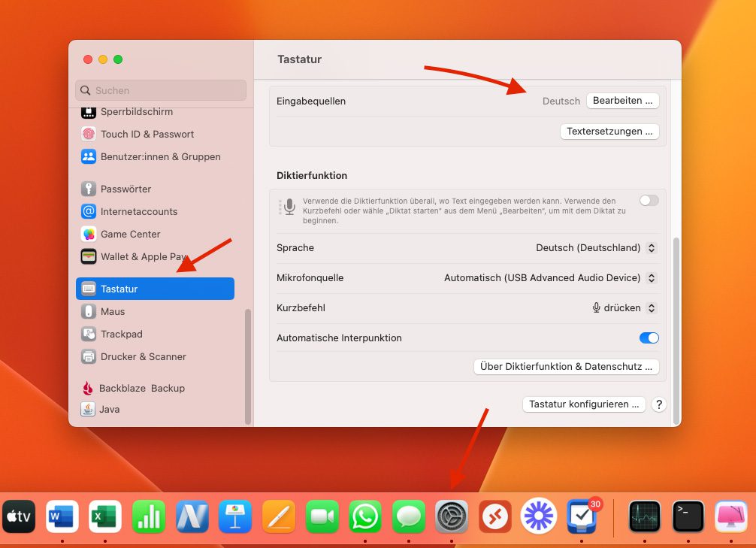Image resolution: width=756 pixels, height=548 pixels.
Task: Go to Drucker & Scanner settings
Action: point(143,356)
